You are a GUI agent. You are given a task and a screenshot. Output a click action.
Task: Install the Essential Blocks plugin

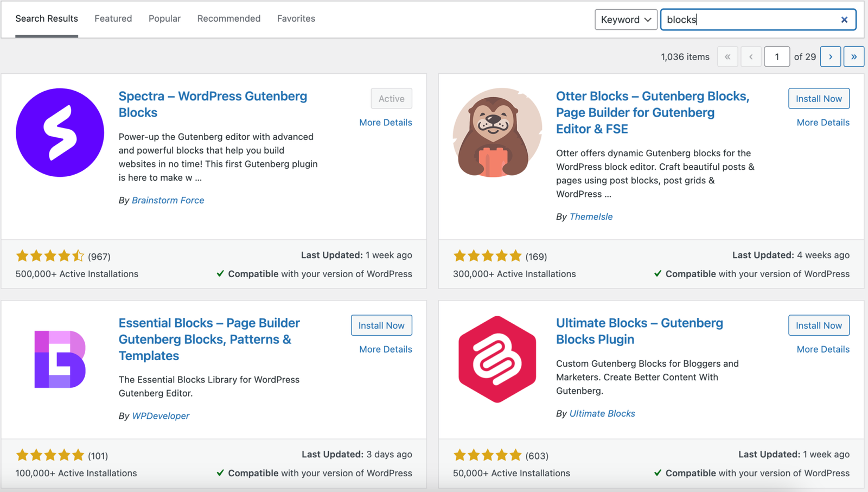pyautogui.click(x=381, y=325)
